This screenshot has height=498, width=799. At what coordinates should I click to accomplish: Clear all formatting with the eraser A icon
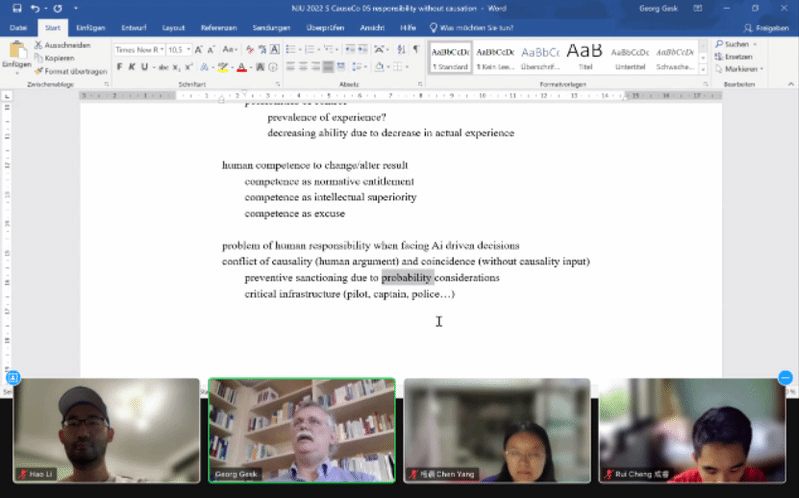click(x=250, y=49)
